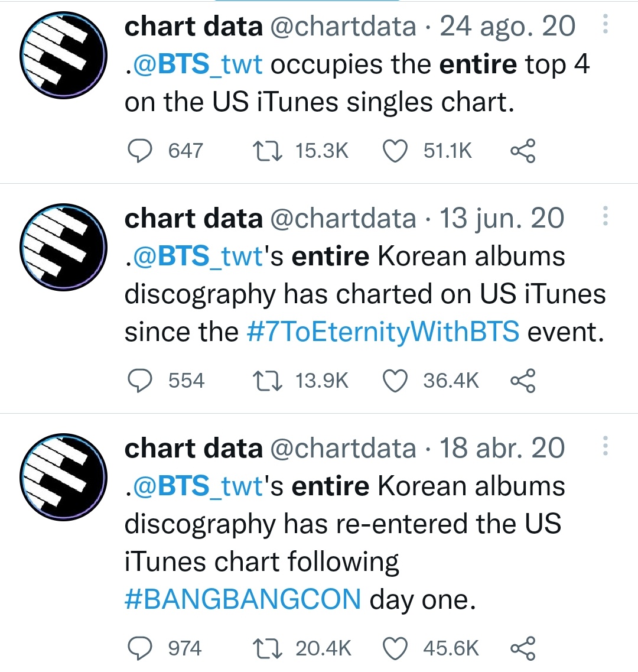Image resolution: width=638 pixels, height=672 pixels.
Task: Open the #7ToEternityWithBTS hashtag
Action: (383, 332)
